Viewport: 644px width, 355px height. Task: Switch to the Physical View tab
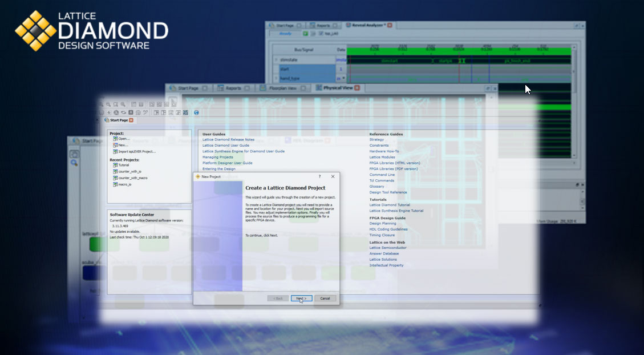click(x=338, y=88)
